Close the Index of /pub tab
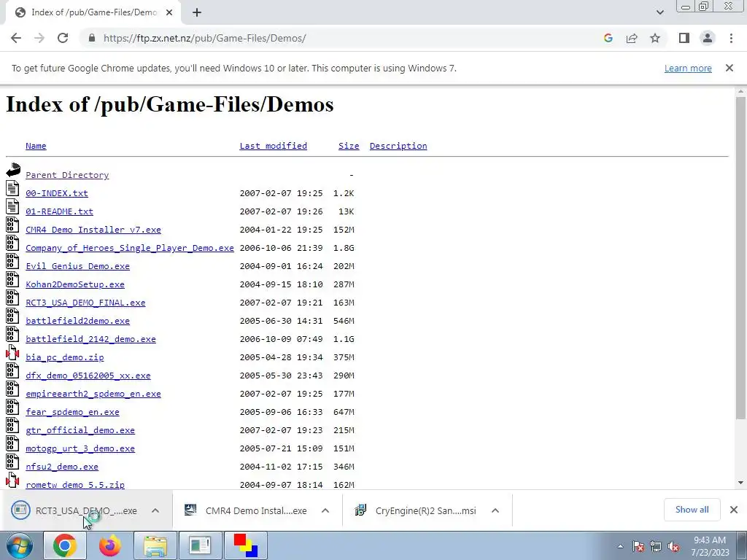Viewport: 747px width, 560px height. tap(169, 13)
